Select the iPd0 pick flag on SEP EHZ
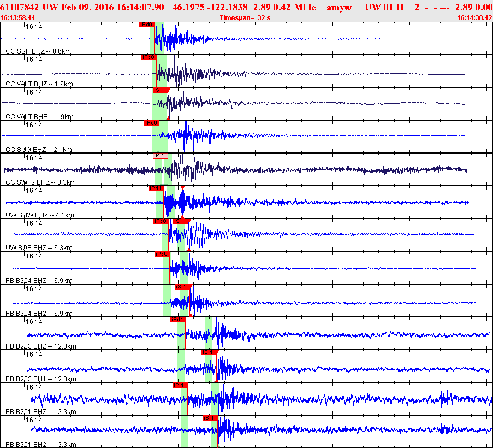 point(146,25)
